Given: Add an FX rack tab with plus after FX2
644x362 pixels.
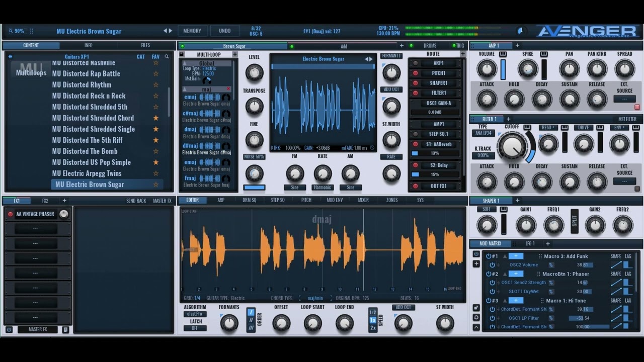Looking at the screenshot, I should [64, 201].
